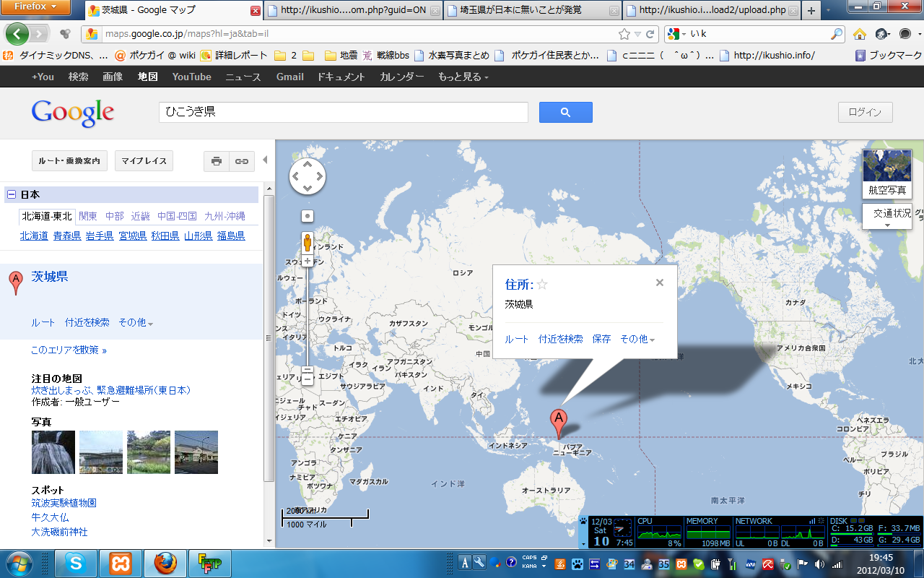924x578 pixels.
Task: Click the link chain icon button
Action: 242,161
